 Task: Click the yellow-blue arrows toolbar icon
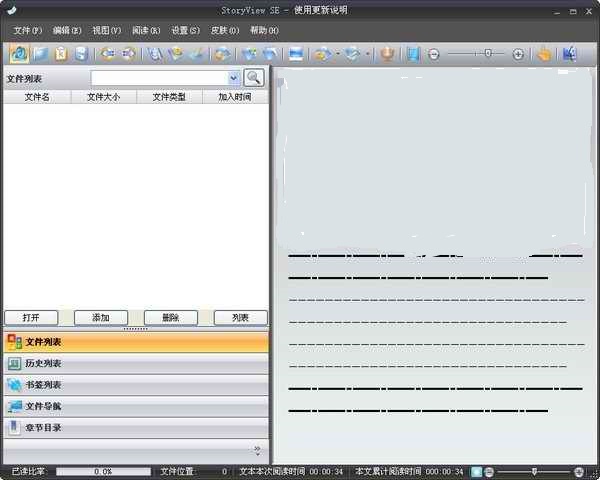pos(323,54)
